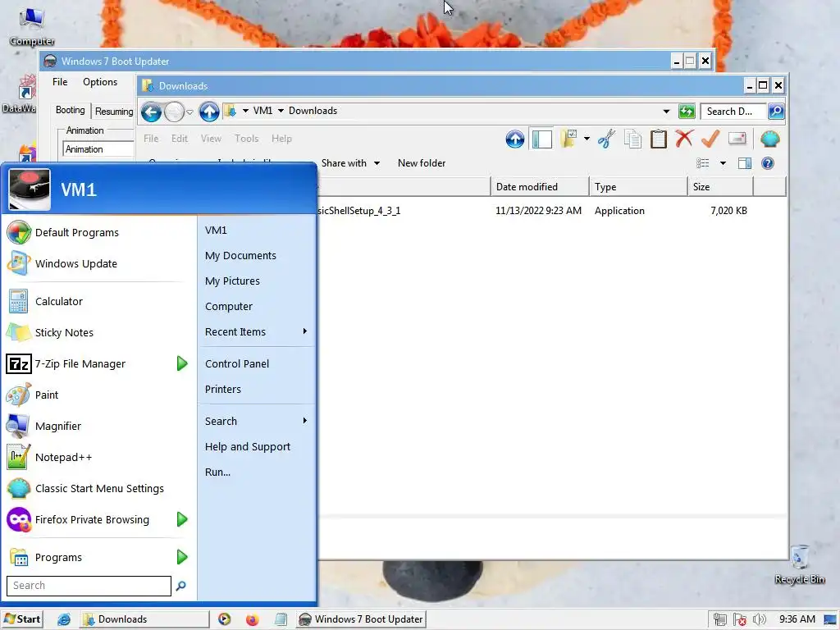
Task: Click the Cut scissors icon
Action: 606,139
